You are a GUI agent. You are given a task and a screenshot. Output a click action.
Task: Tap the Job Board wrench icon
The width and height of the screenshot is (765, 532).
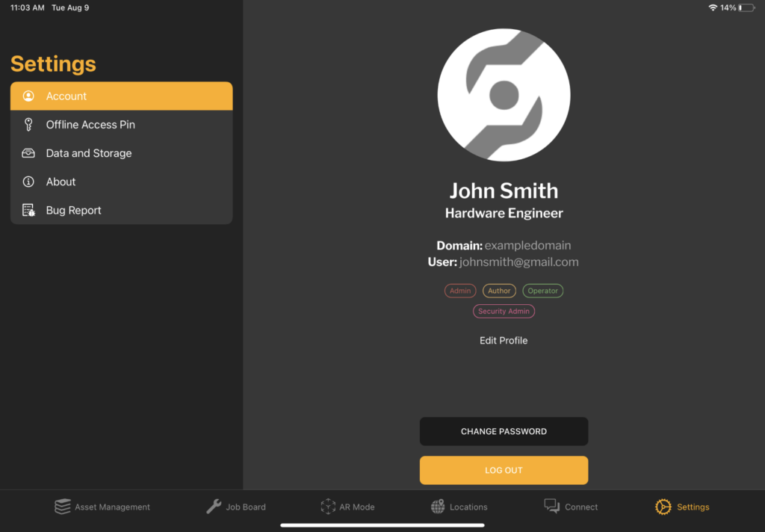coord(213,507)
